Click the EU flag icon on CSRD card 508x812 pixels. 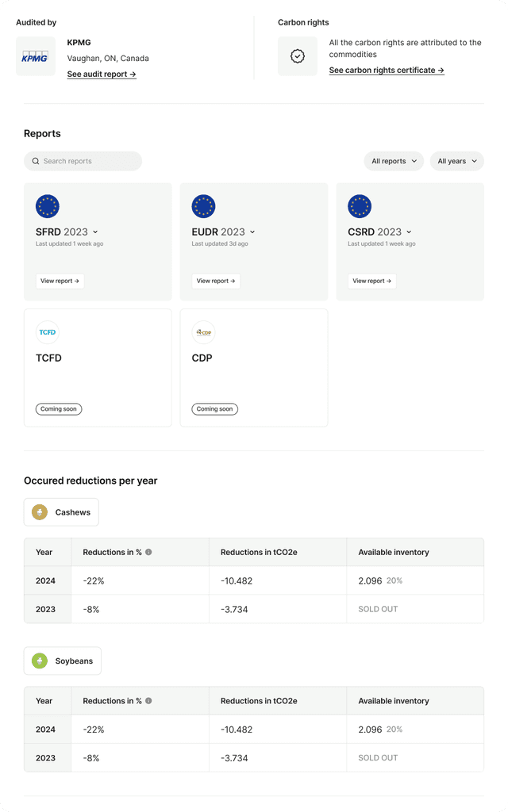360,206
